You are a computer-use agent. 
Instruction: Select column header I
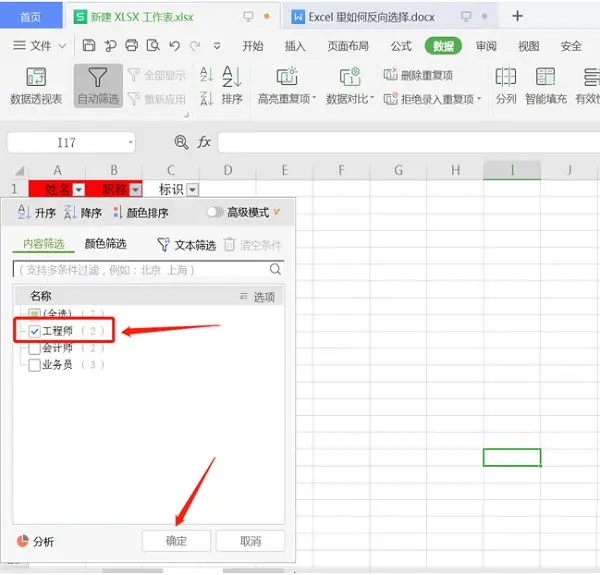512,170
